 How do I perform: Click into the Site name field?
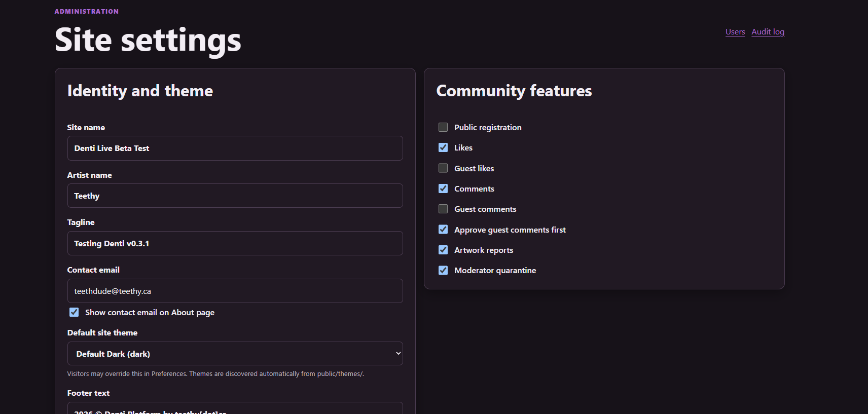[235, 148]
